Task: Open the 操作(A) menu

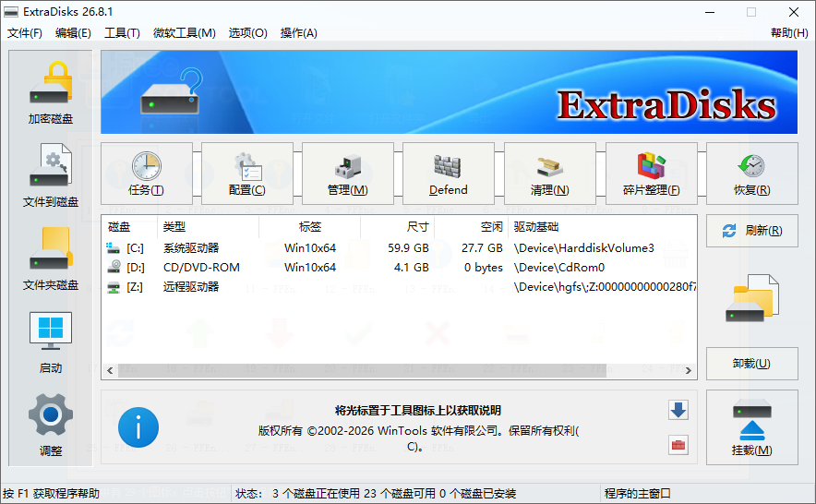Action: tap(299, 33)
